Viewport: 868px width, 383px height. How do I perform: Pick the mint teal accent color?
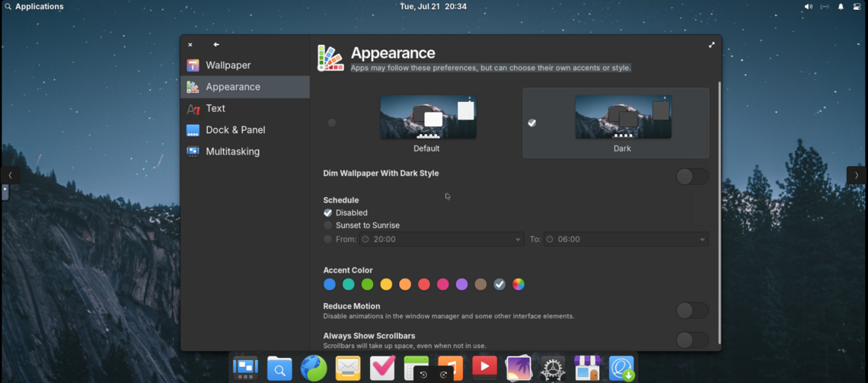click(x=348, y=285)
